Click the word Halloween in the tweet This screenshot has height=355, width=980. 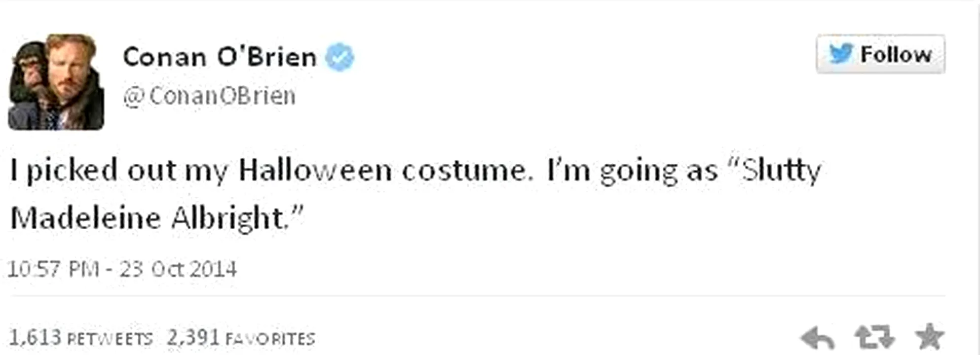pyautogui.click(x=315, y=170)
